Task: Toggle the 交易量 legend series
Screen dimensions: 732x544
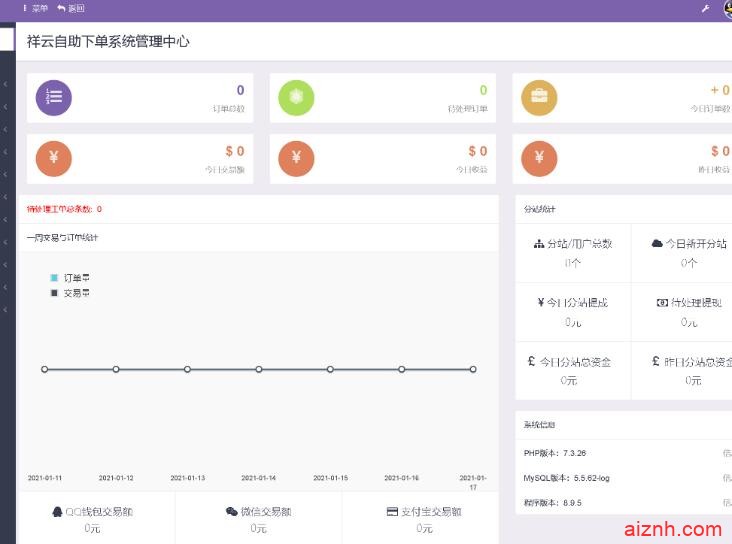Action: [70, 293]
